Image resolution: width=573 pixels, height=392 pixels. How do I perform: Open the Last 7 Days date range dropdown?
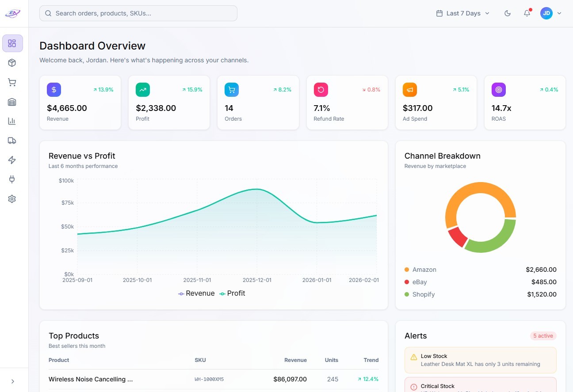tap(462, 13)
